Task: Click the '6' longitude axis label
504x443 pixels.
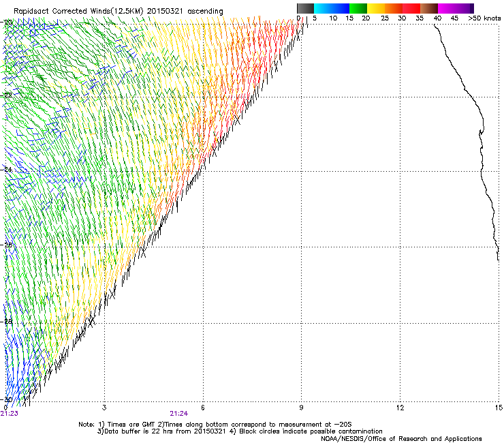Action: (x=203, y=408)
